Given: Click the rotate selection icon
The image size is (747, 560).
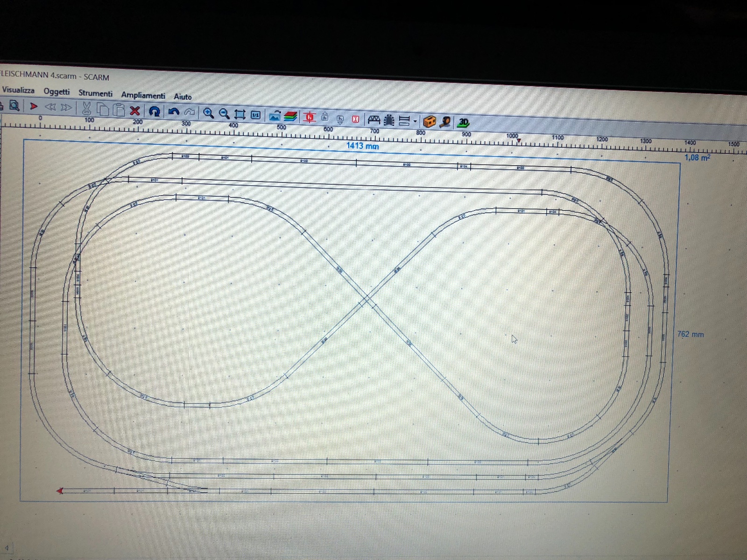Looking at the screenshot, I should point(155,111).
